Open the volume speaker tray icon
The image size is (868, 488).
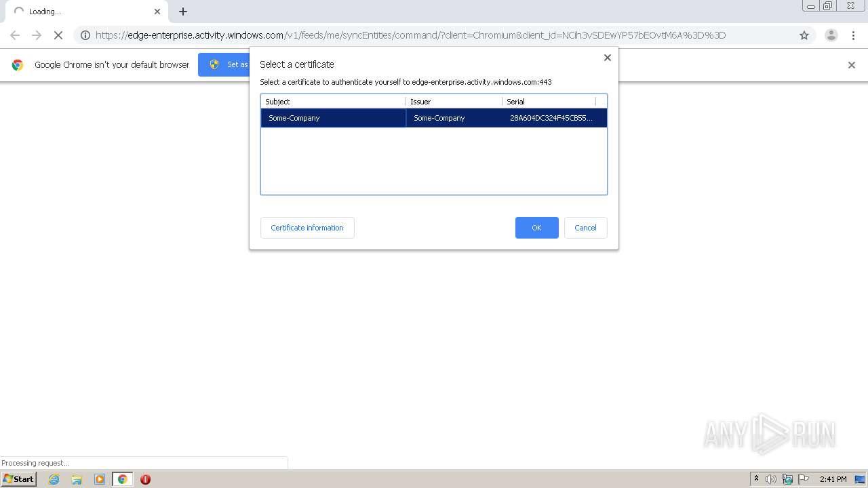pos(771,479)
